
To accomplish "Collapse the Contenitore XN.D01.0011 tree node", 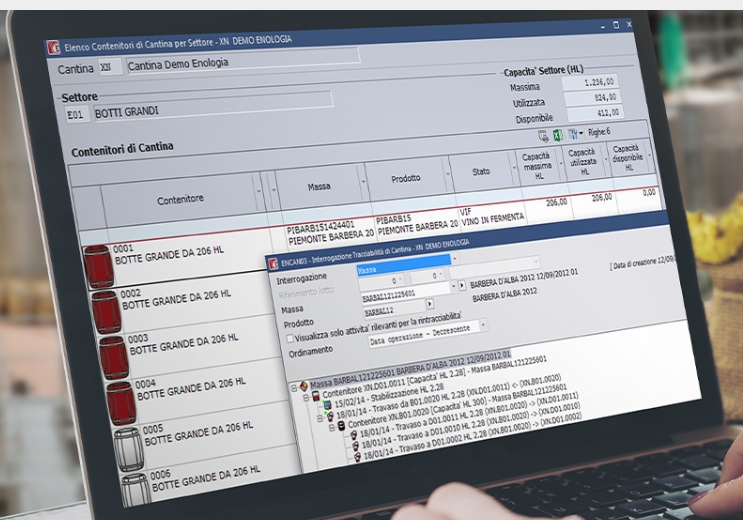I will pos(306,398).
